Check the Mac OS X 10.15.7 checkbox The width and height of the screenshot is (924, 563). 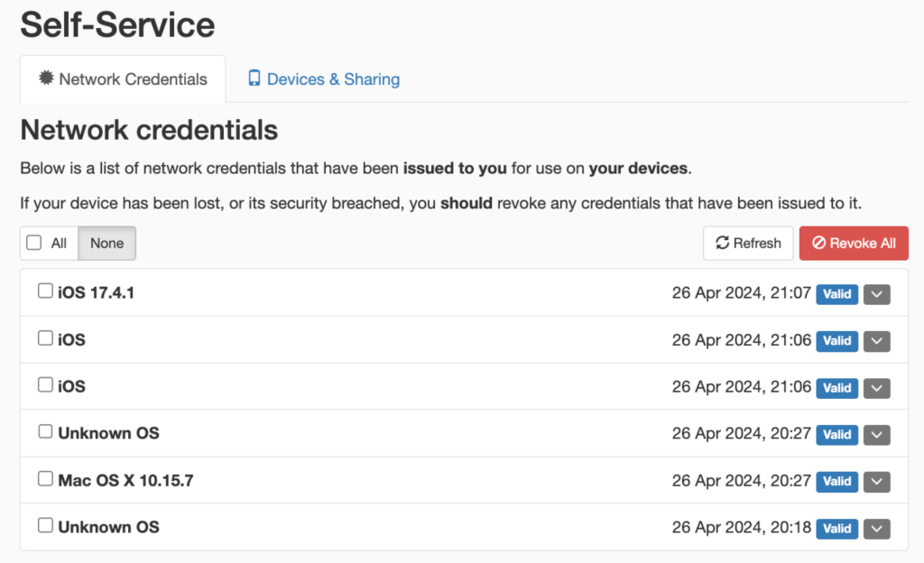click(45, 479)
